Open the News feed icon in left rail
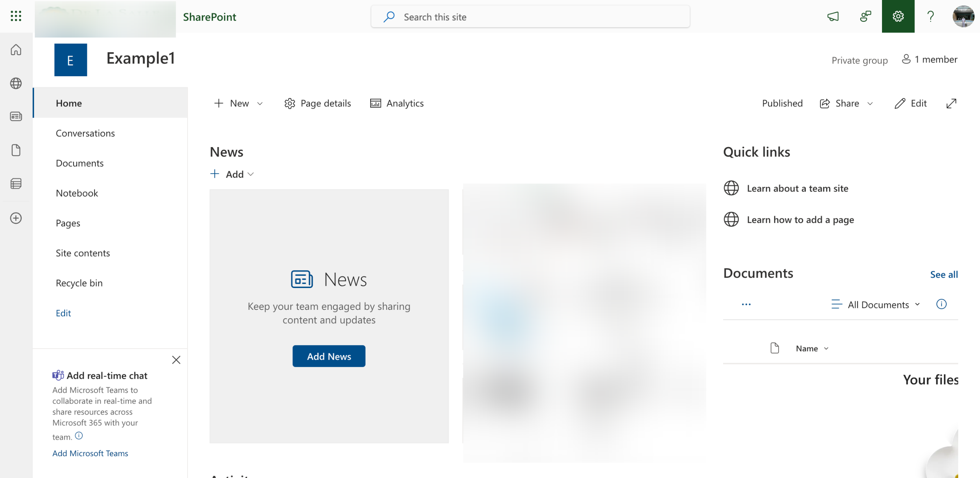Viewport: 980px width, 478px height. (x=16, y=116)
